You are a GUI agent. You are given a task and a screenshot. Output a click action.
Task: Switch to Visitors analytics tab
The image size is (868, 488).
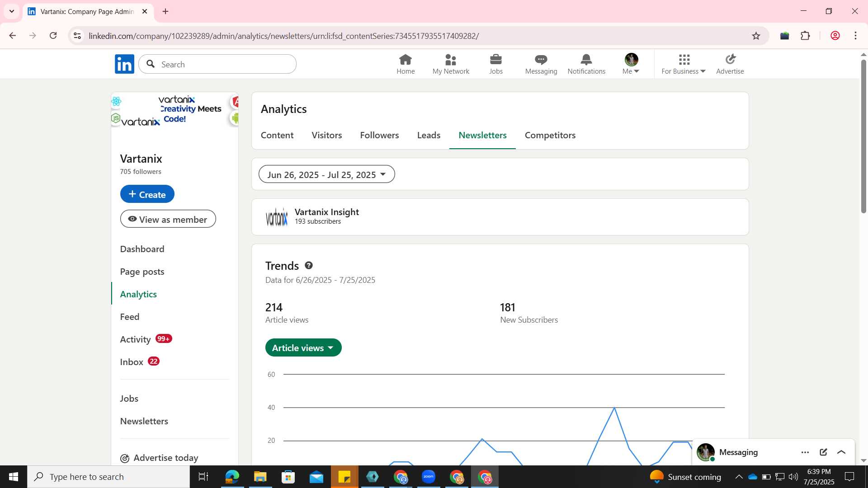pos(327,136)
